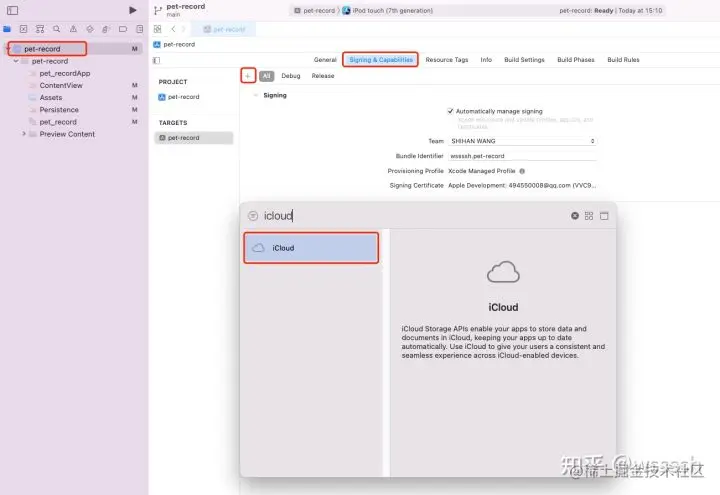The image size is (720, 495).
Task: Open the Breakpoint navigator icon
Action: click(123, 29)
